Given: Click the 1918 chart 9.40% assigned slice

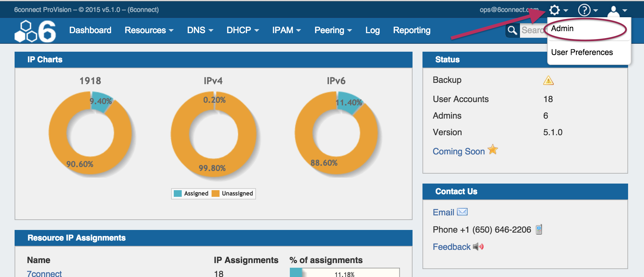Looking at the screenshot, I should click(x=102, y=101).
